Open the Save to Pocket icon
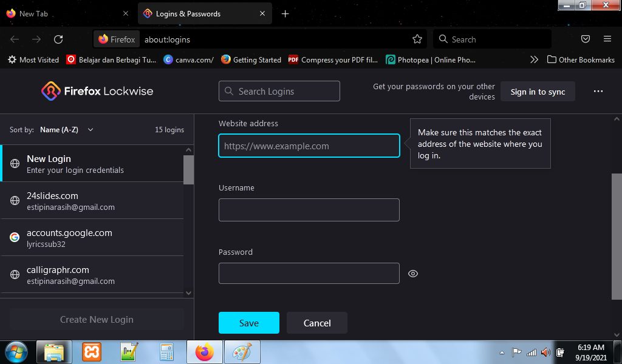 [x=586, y=39]
